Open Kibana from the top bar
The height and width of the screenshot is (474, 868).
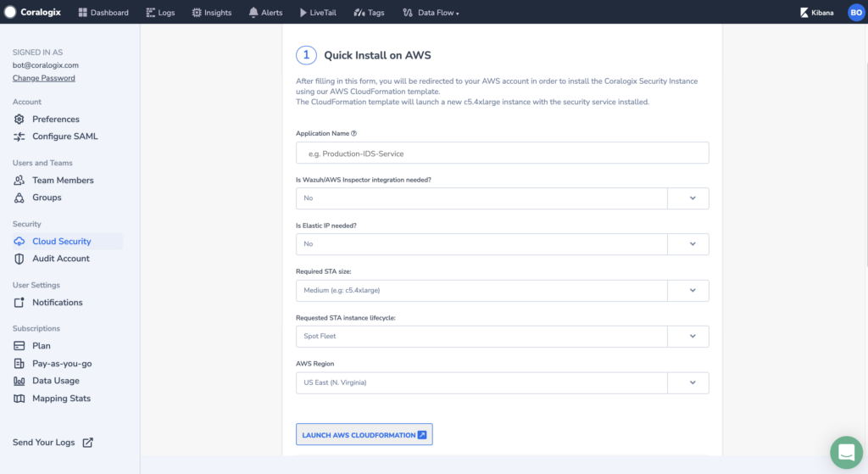point(816,12)
